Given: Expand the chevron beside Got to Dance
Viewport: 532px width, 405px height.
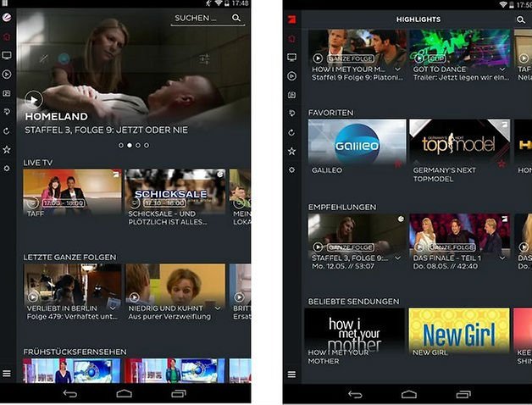Looking at the screenshot, I should coord(502,69).
